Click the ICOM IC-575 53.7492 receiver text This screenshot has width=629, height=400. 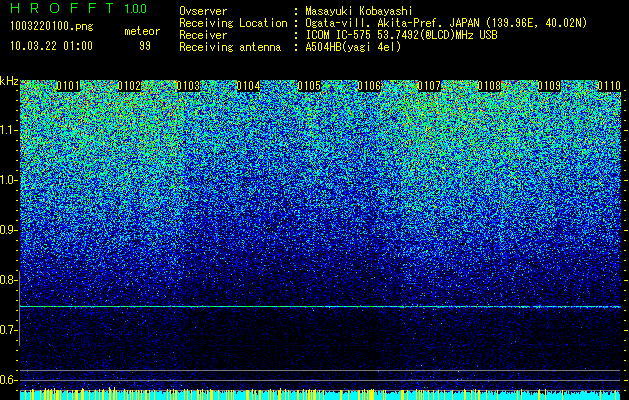pyautogui.click(x=401, y=35)
